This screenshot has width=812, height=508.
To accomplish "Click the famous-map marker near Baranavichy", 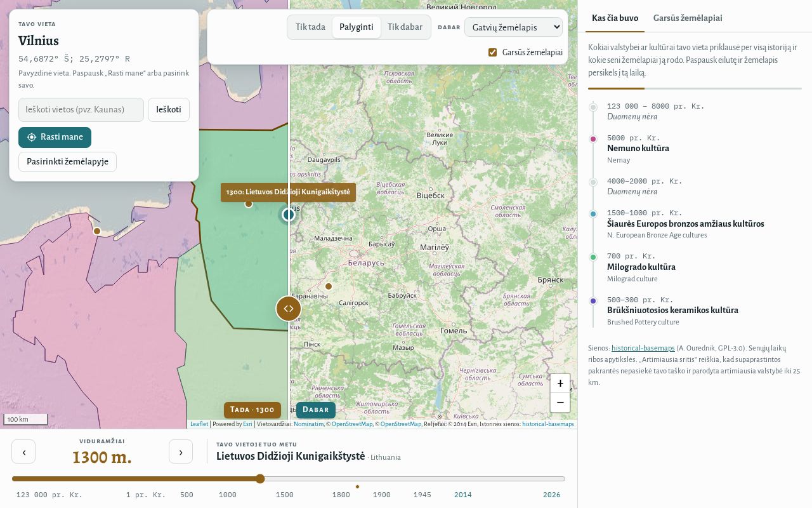I will 329,286.
